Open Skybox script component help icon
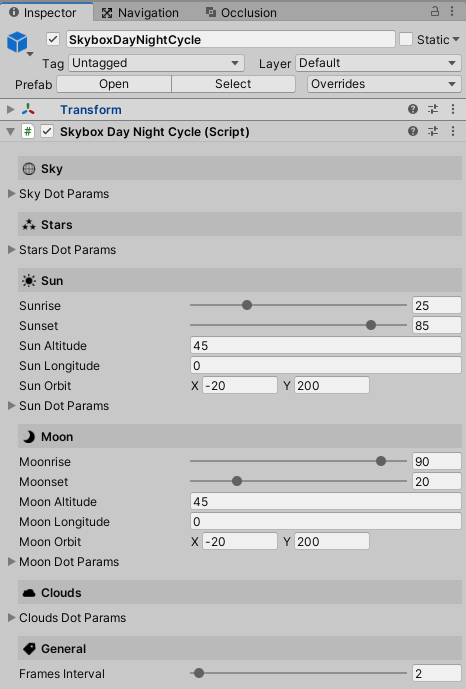The image size is (466, 689). tap(412, 131)
